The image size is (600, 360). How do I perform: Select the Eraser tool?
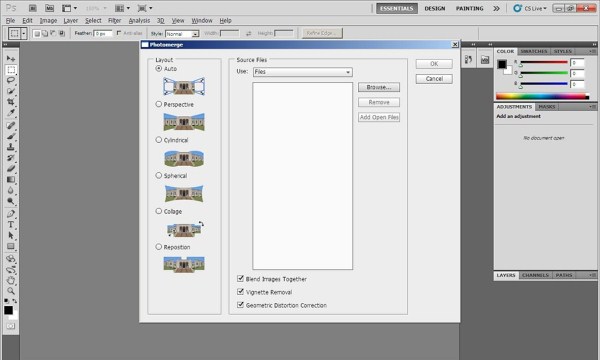click(11, 168)
